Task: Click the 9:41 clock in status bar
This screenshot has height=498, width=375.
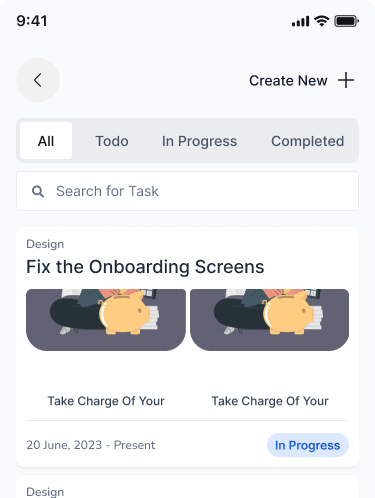Action: pos(32,21)
